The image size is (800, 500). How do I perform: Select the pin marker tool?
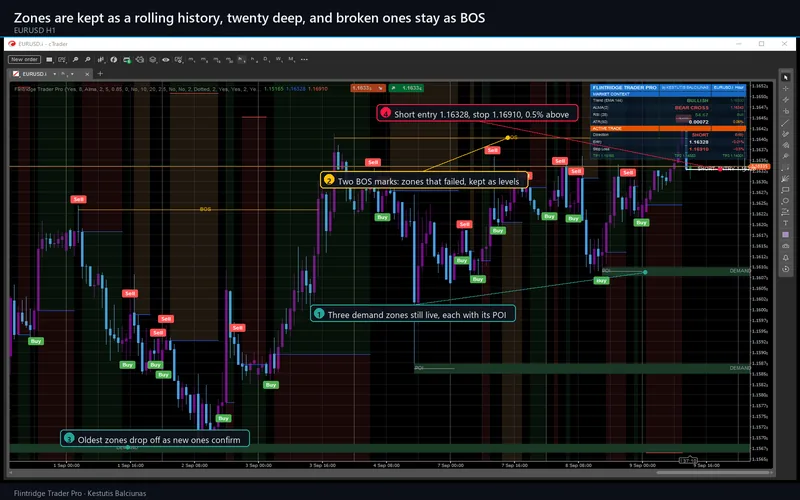[786, 156]
